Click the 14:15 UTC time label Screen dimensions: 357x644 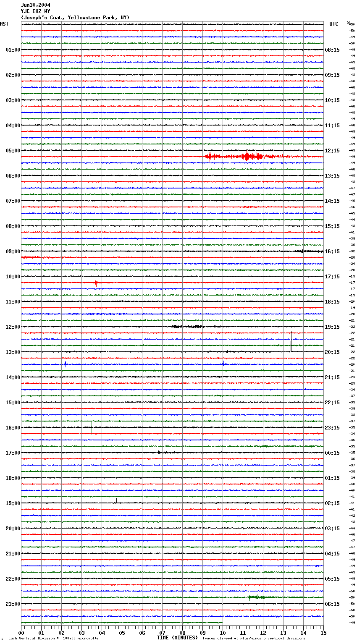click(332, 201)
